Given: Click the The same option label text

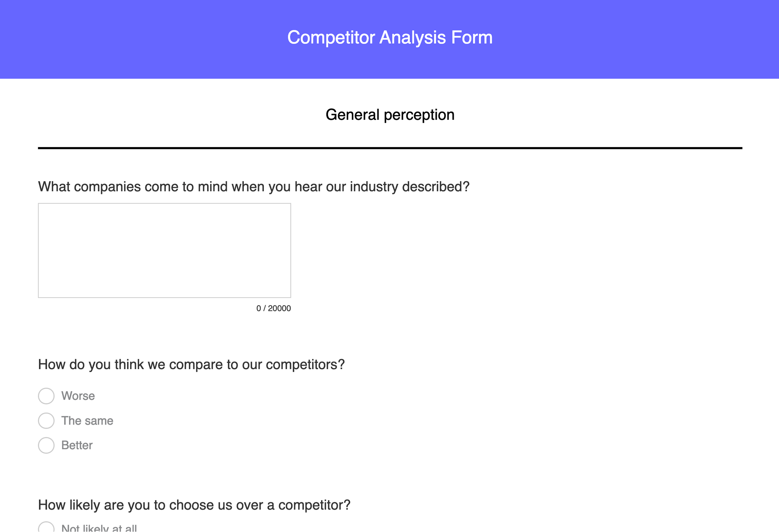Looking at the screenshot, I should tap(87, 421).
